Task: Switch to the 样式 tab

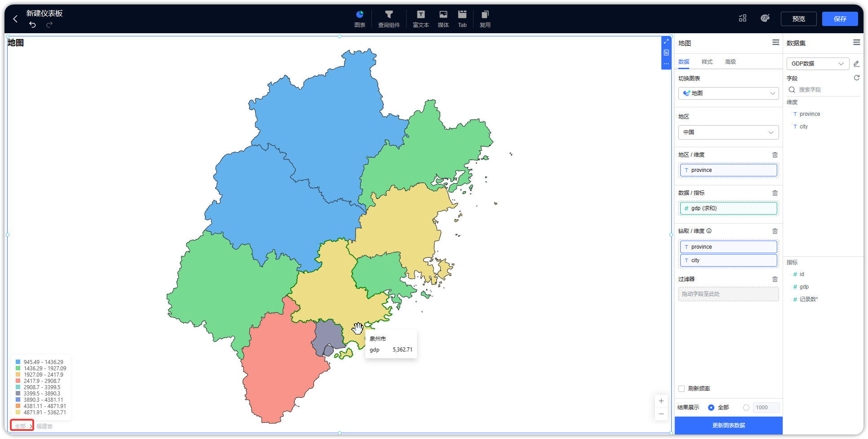Action: pyautogui.click(x=707, y=62)
